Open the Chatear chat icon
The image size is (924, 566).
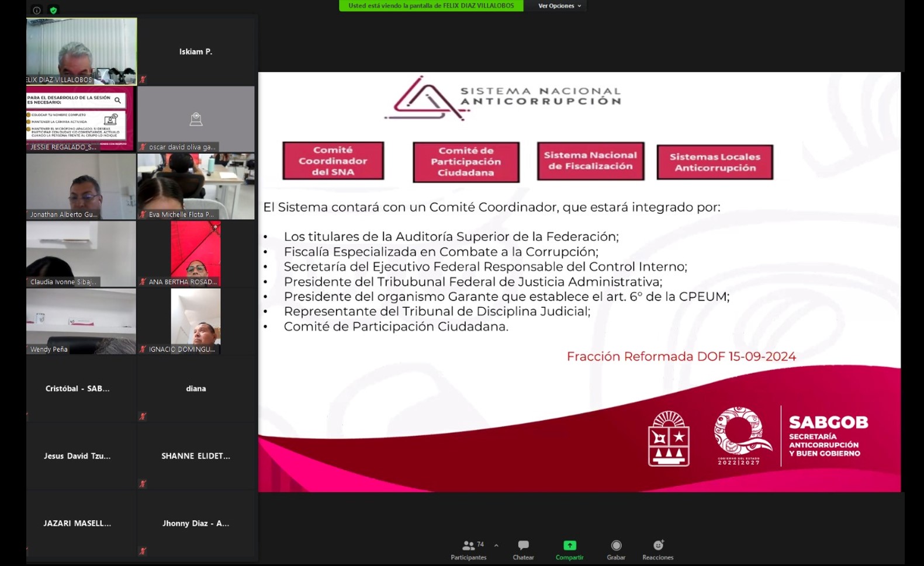[x=523, y=546]
